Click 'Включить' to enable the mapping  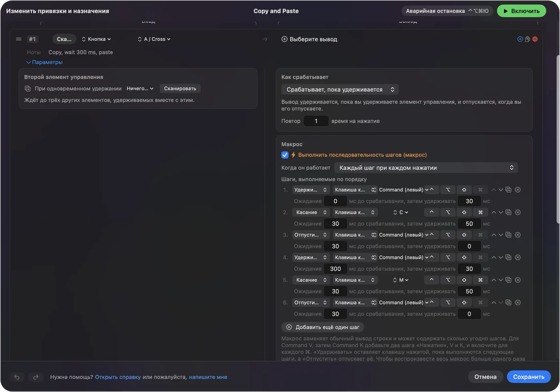522,11
